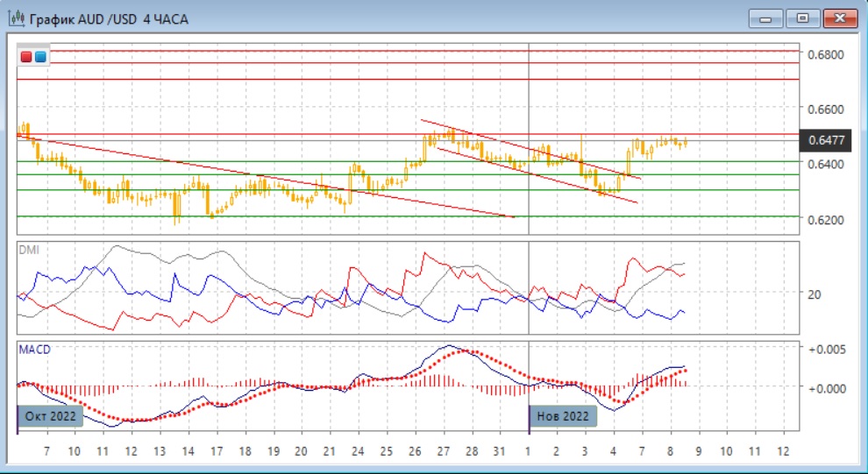Select the DMI indicator label
Viewport: 868px width, 474px height.
pos(29,250)
